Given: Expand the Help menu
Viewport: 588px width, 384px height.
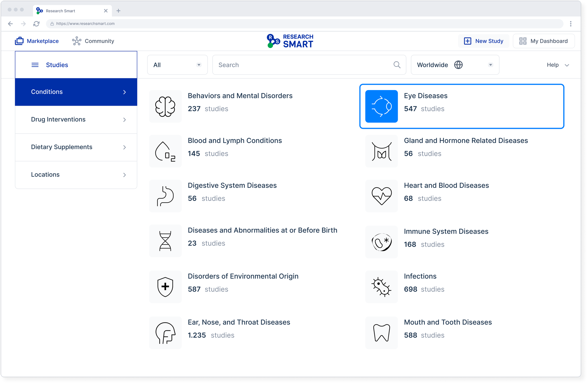Looking at the screenshot, I should [x=558, y=65].
